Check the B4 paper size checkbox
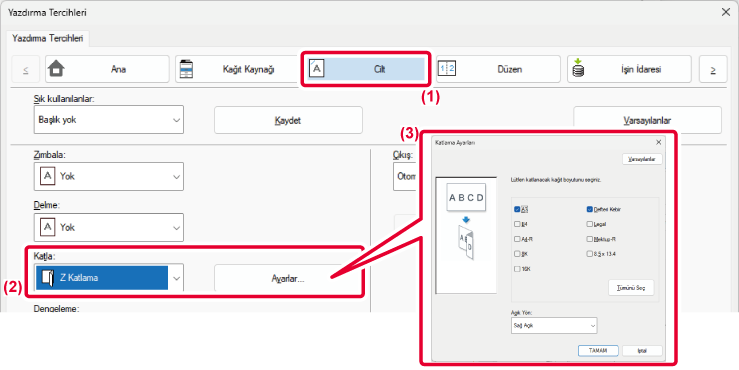739x370 pixels. (x=517, y=224)
